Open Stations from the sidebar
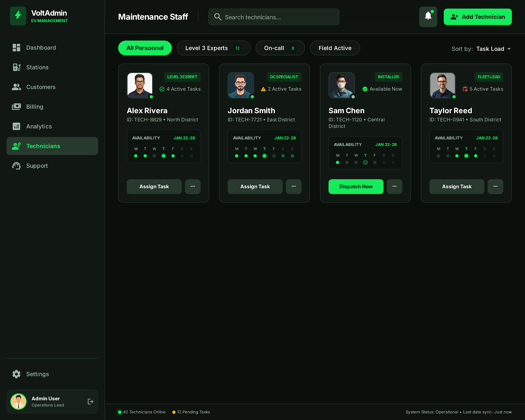 tap(37, 67)
